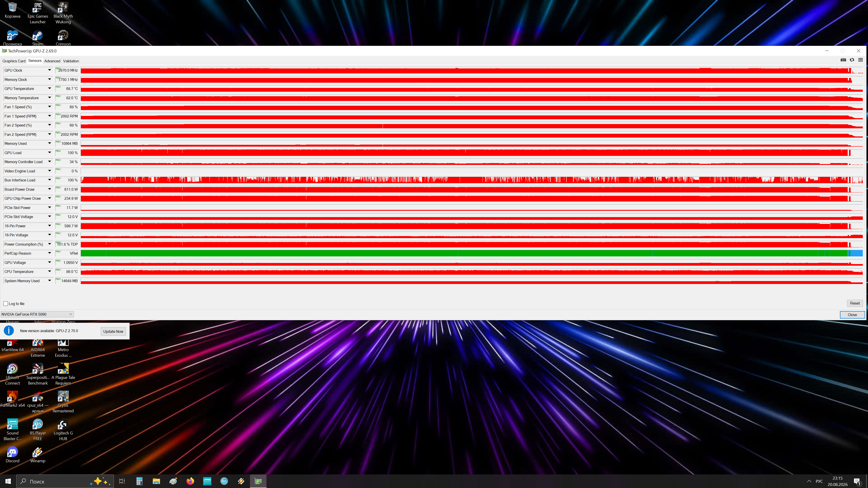Open Epic Games Launcher desktop shortcut
Viewport: 868px width, 488px height.
(38, 13)
